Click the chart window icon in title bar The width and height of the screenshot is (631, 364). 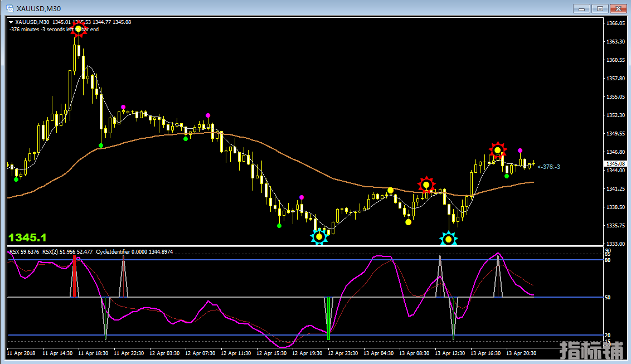10,8
